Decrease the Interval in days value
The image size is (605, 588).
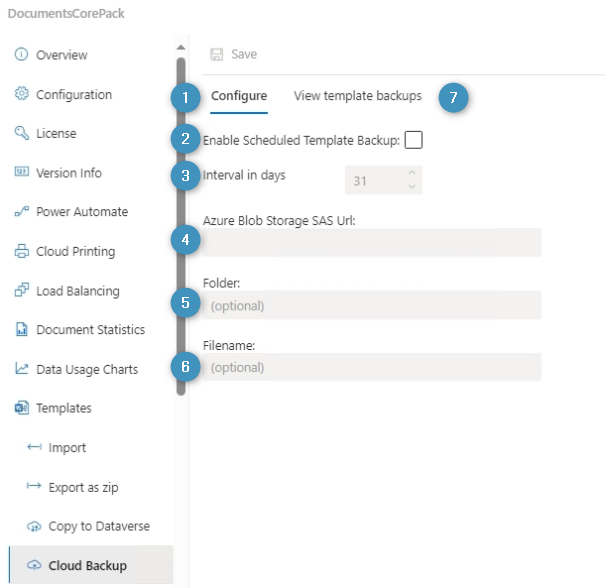tap(412, 186)
